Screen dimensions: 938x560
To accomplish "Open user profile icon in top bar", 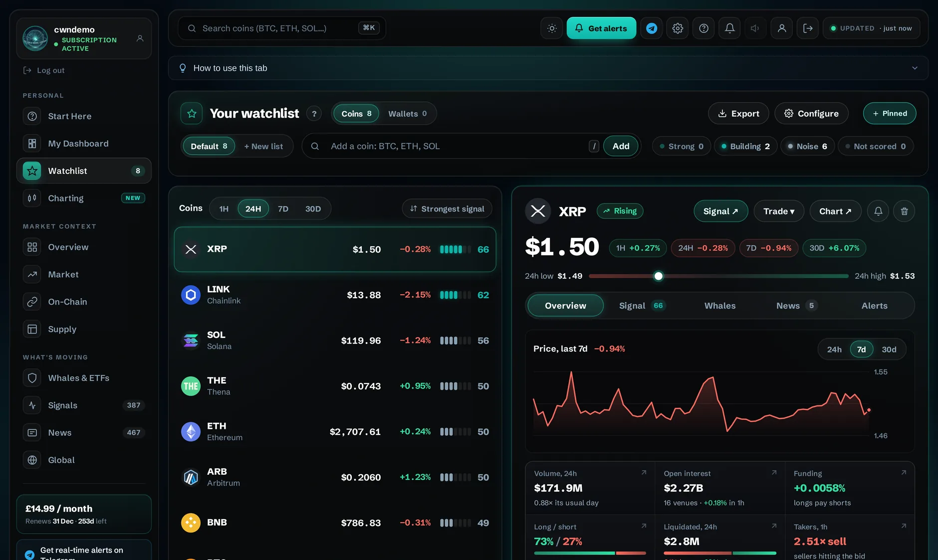I will click(x=782, y=28).
